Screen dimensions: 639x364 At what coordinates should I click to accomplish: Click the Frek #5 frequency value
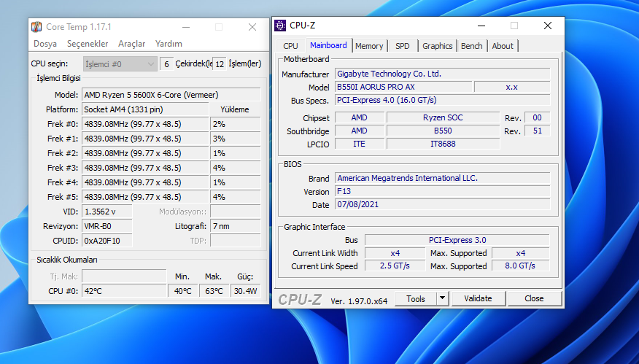[145, 197]
